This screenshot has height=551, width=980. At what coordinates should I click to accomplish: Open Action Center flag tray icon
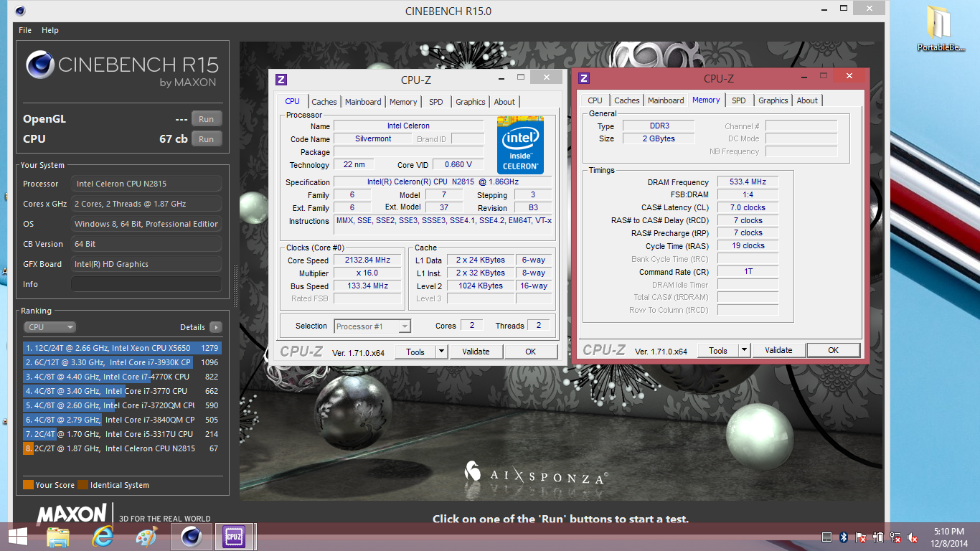click(x=861, y=537)
